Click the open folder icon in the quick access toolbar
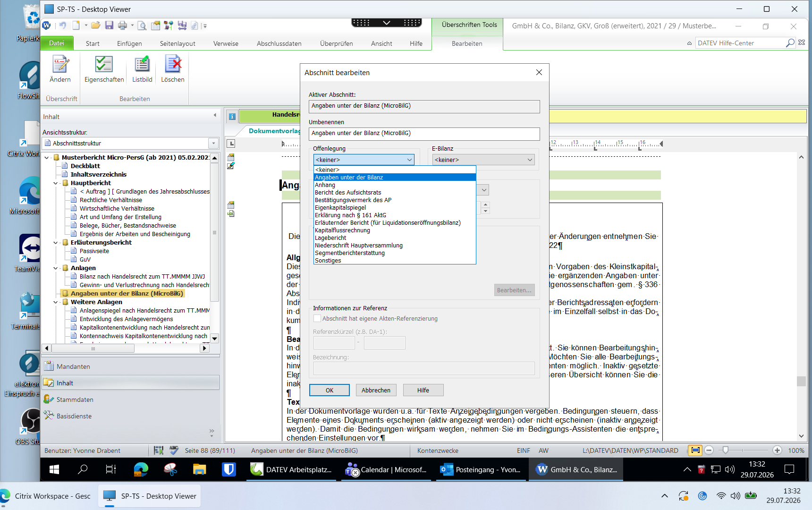The image size is (812, 510). coord(96,25)
